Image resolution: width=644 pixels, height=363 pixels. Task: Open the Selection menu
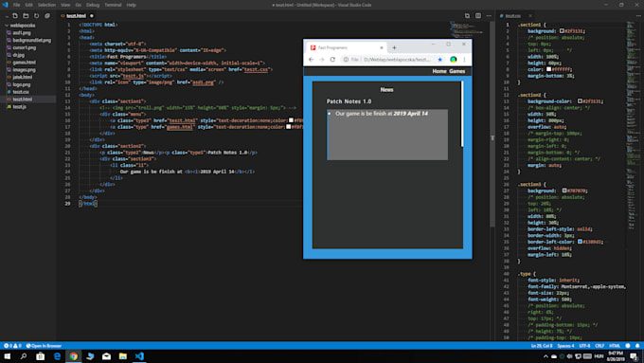[46, 5]
